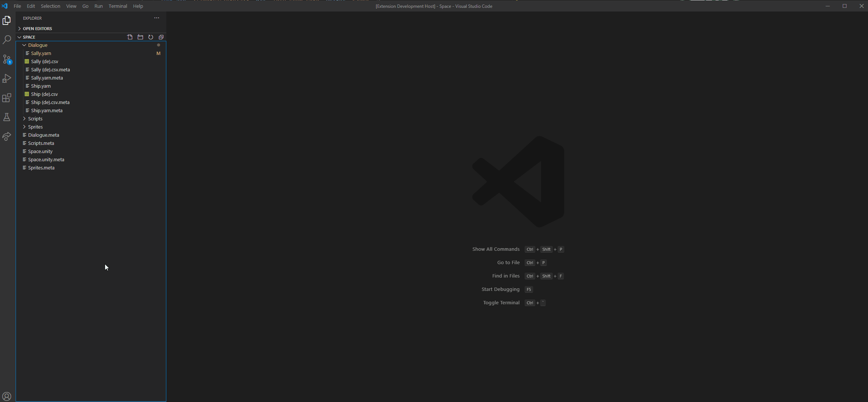Click the Accounts icon in activity bar

click(7, 396)
